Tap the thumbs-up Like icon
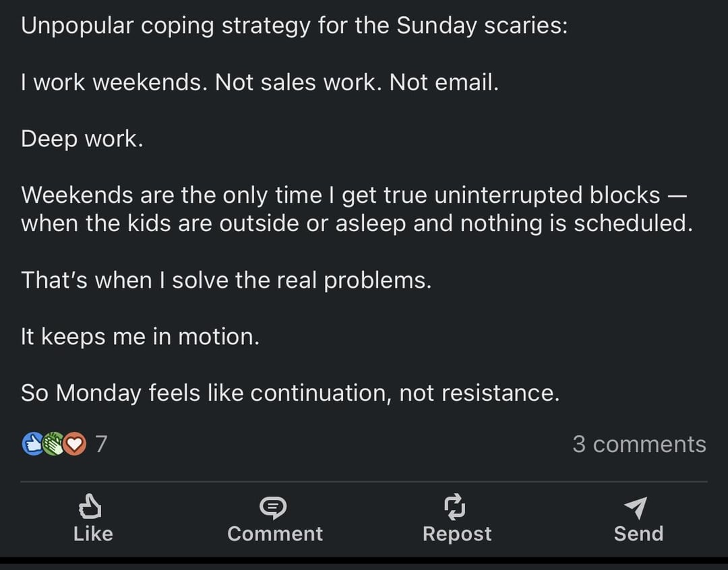Screen dimensions: 728x570 click(x=92, y=507)
